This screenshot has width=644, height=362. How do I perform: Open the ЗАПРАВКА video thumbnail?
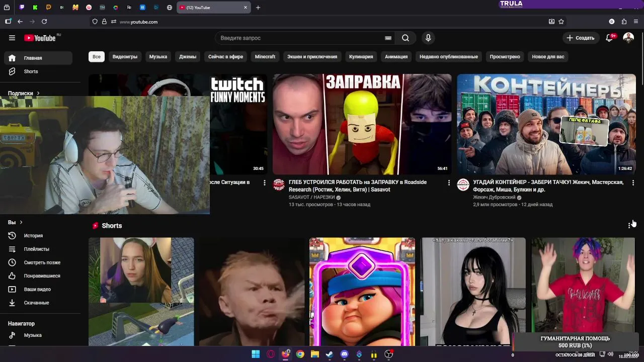pos(362,124)
